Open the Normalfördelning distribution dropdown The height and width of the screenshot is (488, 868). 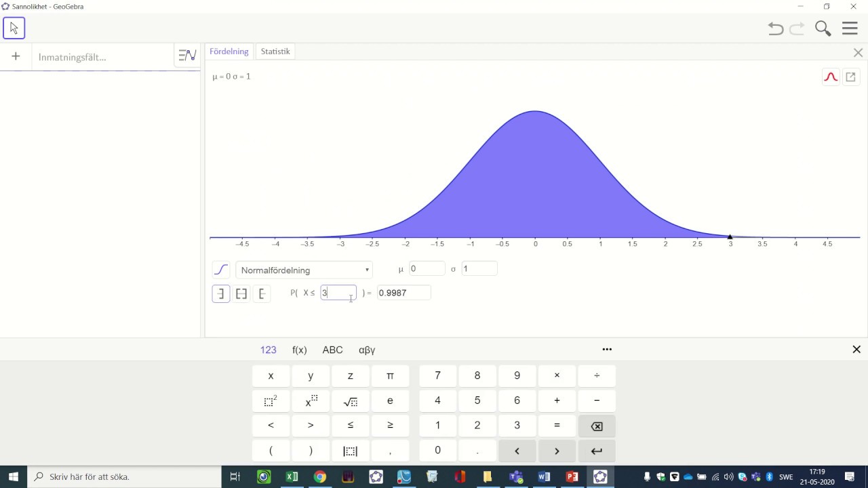(304, 270)
